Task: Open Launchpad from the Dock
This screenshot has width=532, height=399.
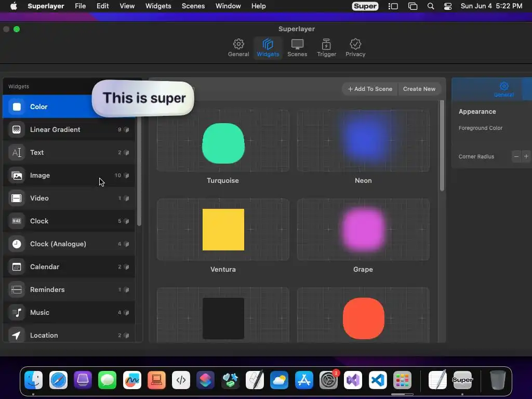Action: pos(402,380)
